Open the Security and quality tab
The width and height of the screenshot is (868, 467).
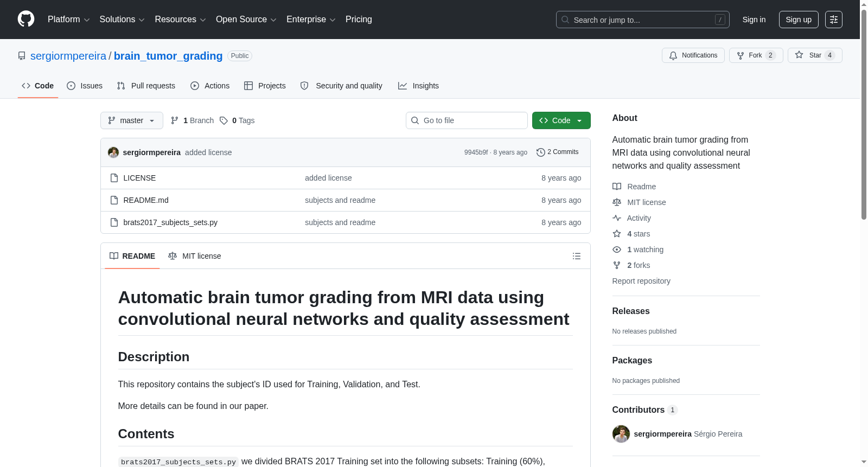pos(341,86)
